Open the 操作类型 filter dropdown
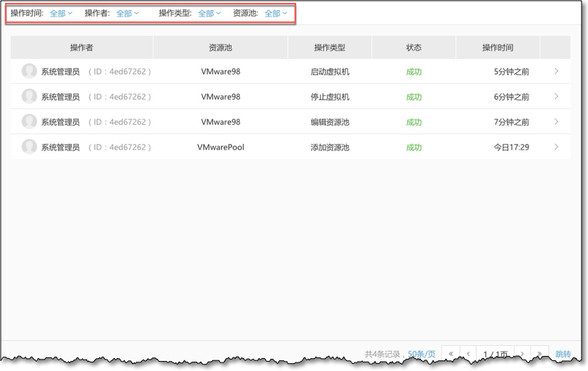This screenshot has height=371, width=588. [209, 14]
